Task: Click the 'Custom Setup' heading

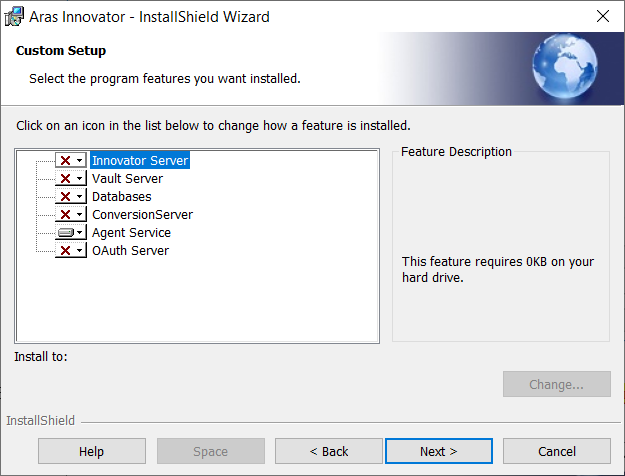Action: point(61,51)
